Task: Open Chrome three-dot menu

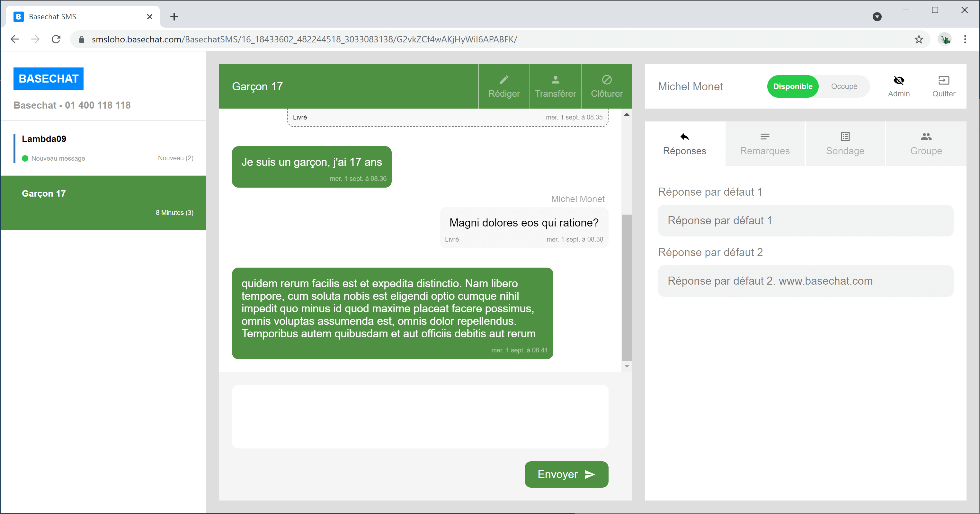Action: (965, 39)
